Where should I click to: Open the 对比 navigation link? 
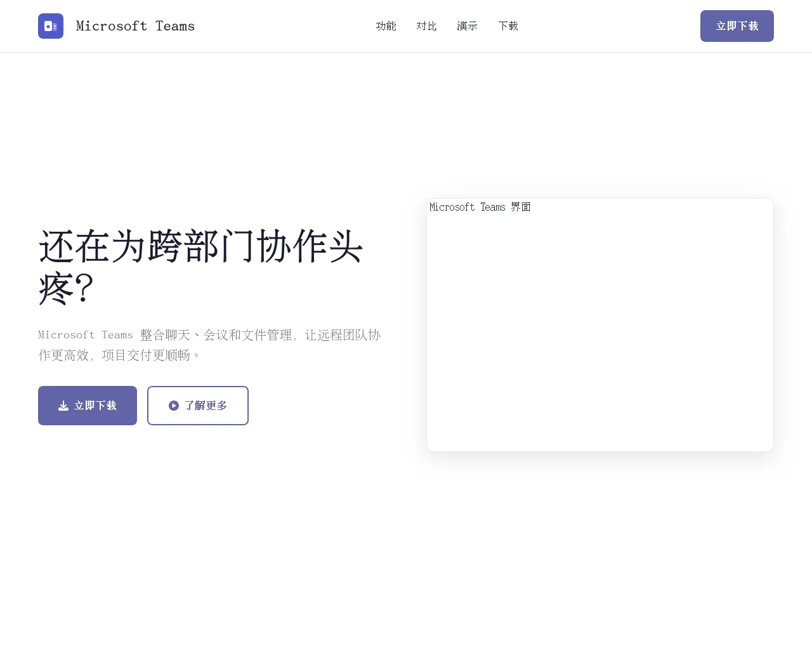[426, 26]
